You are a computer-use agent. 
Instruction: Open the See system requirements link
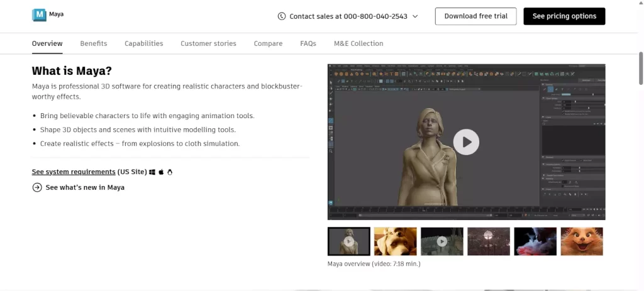(74, 172)
